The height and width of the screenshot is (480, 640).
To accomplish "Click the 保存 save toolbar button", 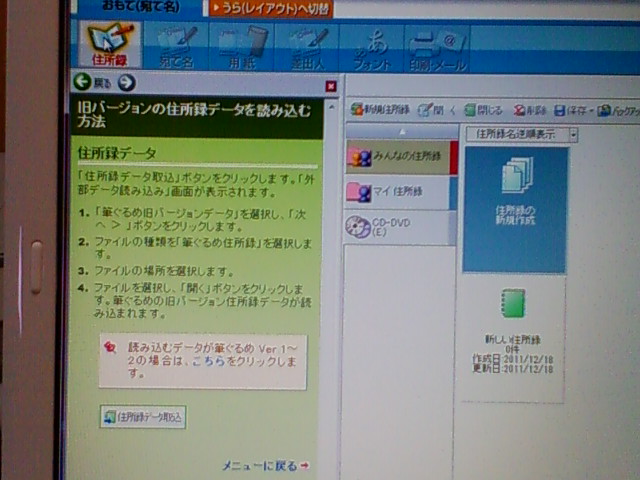I will tap(571, 110).
